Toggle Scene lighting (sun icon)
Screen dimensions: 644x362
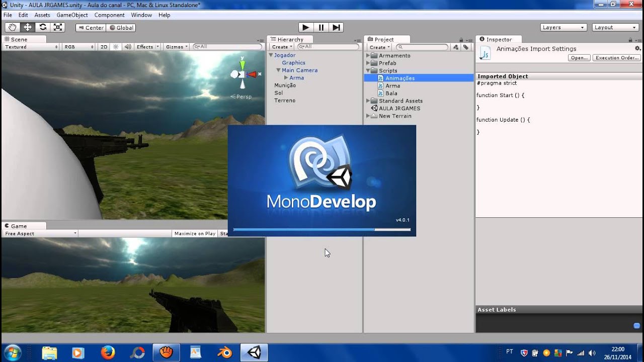116,47
